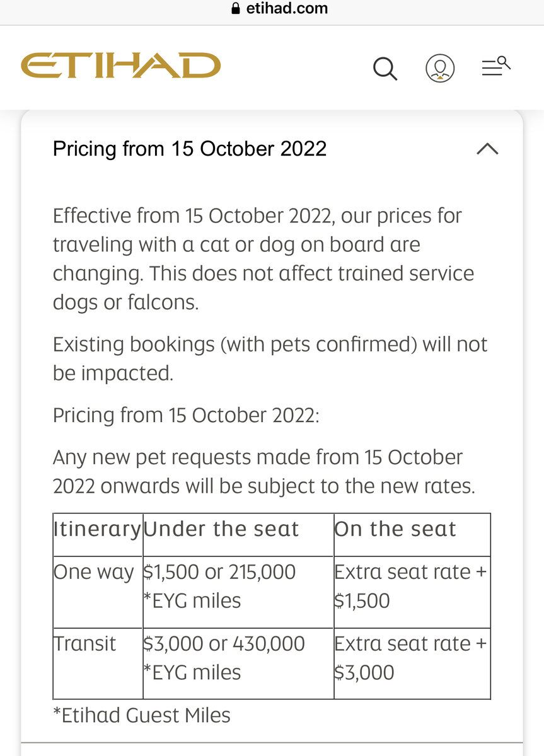Click the Existing bookings paragraph text
The image size is (544, 756).
tap(270, 358)
